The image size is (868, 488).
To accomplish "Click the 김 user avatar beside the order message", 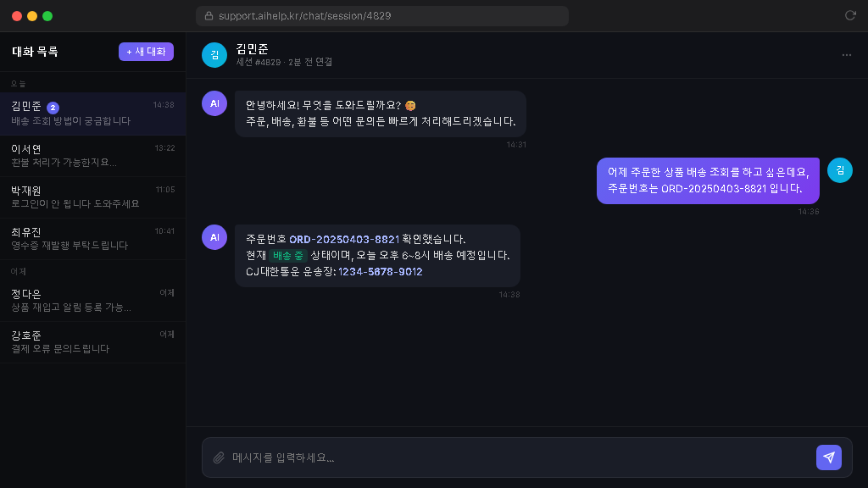I will coord(840,170).
